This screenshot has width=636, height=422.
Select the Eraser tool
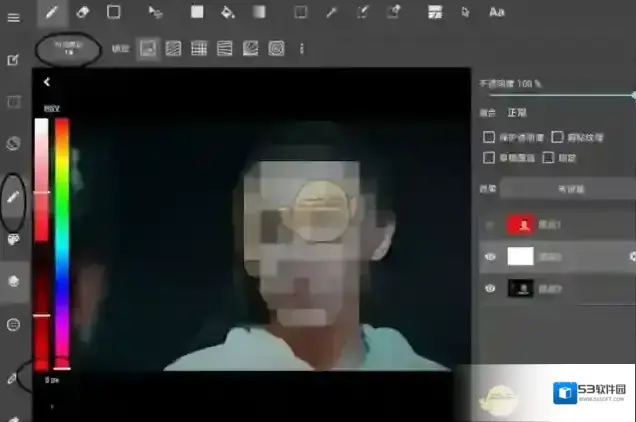click(x=84, y=12)
